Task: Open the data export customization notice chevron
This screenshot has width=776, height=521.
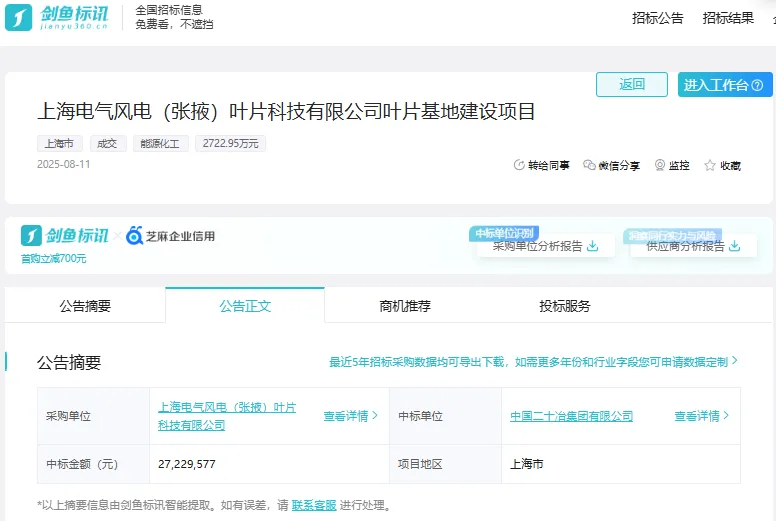Action: point(735,361)
